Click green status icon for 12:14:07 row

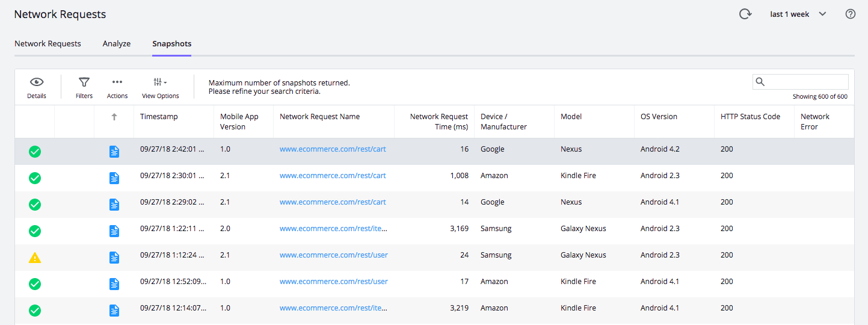(35, 311)
